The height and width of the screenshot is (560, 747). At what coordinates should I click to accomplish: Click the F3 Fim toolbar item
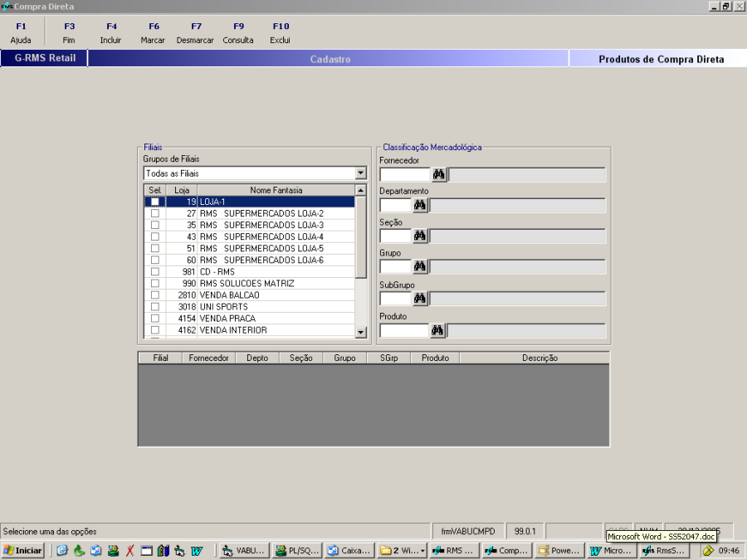tap(69, 33)
